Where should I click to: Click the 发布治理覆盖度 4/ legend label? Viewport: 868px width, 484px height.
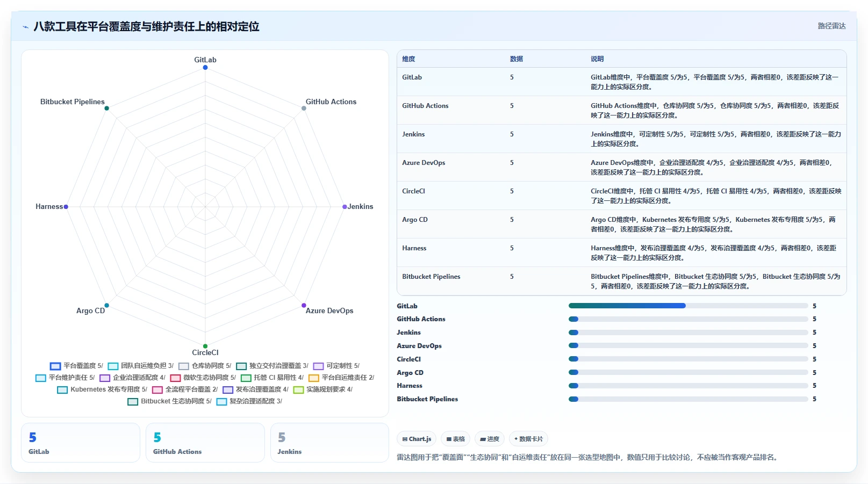(x=262, y=389)
